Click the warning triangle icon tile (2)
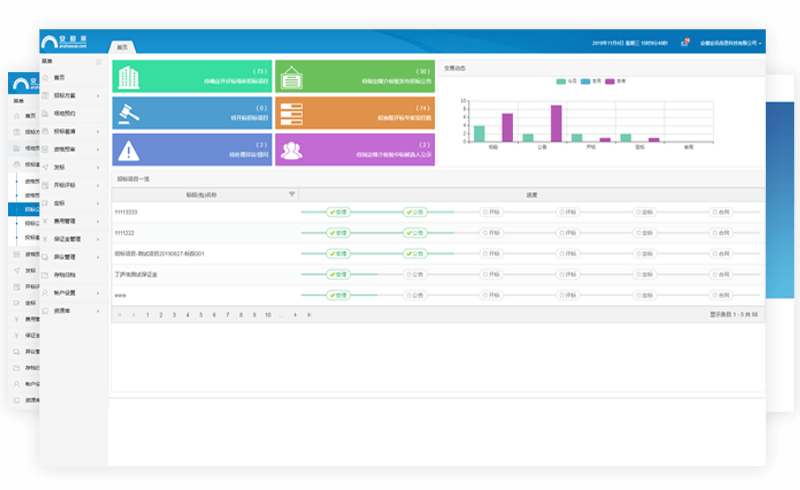The height and width of the screenshot is (490, 800). point(191,149)
